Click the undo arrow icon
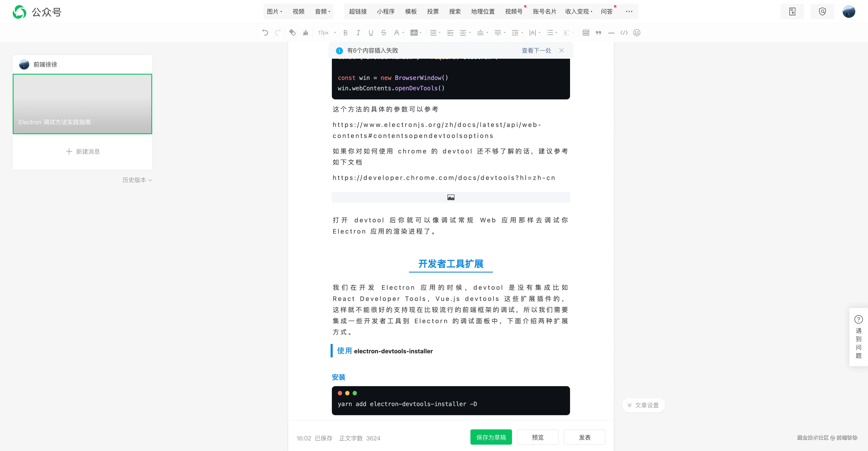Image resolution: width=868 pixels, height=451 pixels. (x=265, y=33)
